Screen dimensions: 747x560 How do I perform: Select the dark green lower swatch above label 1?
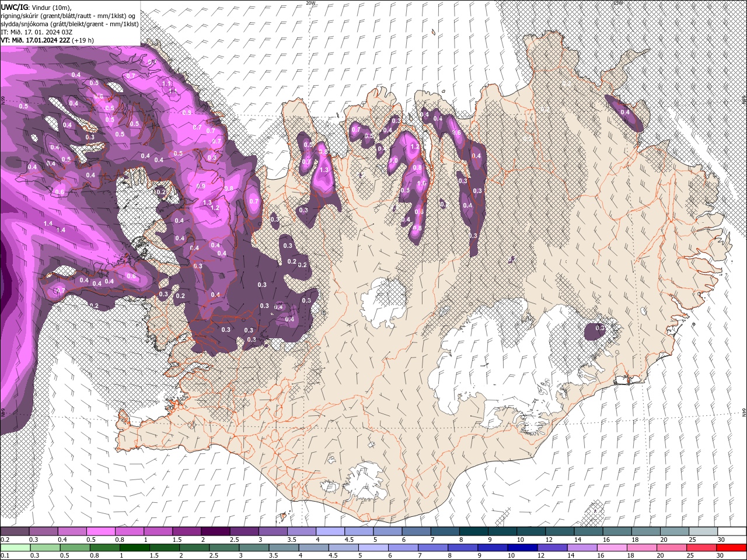134,547
